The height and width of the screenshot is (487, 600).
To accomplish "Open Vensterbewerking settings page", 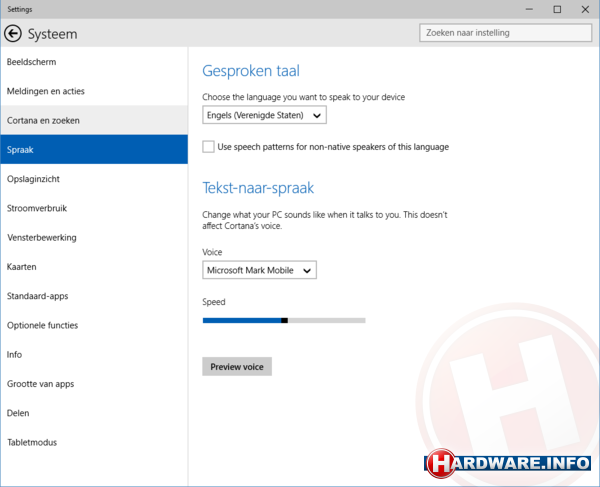I will (41, 238).
